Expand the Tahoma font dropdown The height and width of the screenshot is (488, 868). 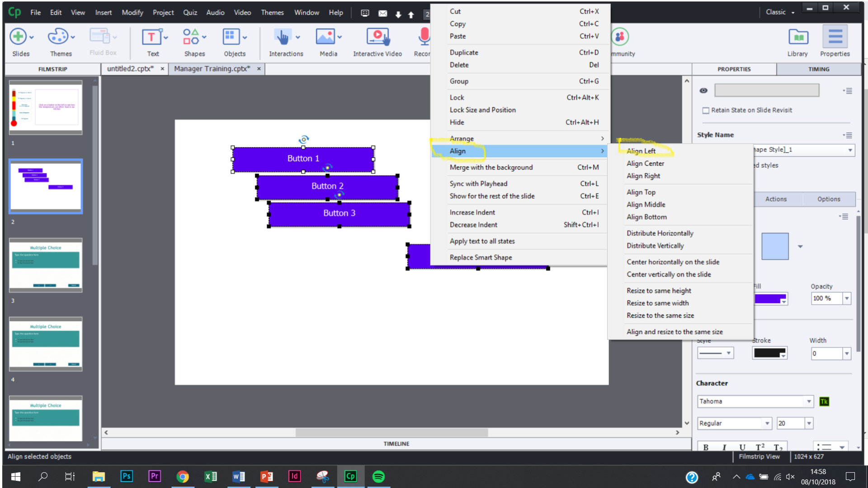click(809, 401)
